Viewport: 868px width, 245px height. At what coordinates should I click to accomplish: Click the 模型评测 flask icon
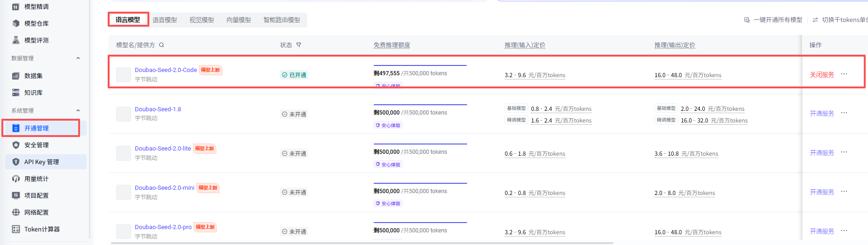click(16, 40)
